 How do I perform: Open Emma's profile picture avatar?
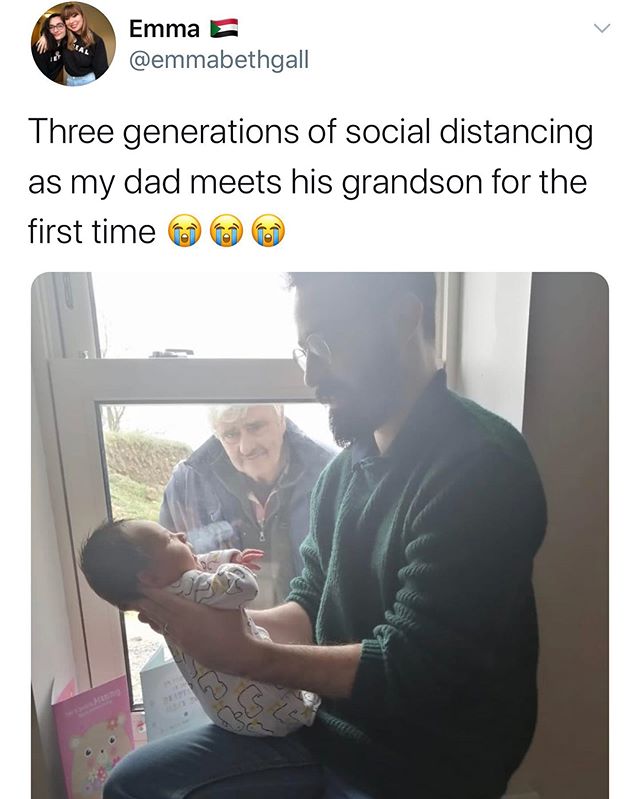[x=73, y=43]
